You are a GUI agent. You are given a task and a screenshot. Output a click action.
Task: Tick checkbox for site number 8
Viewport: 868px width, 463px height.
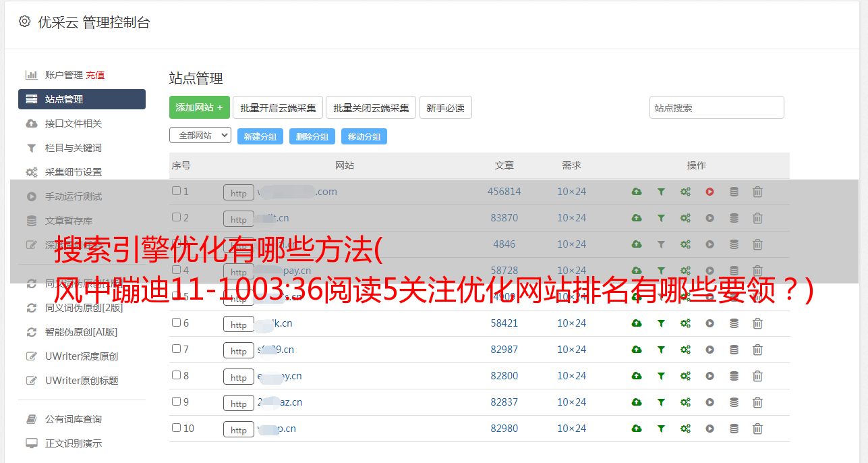[x=176, y=375]
